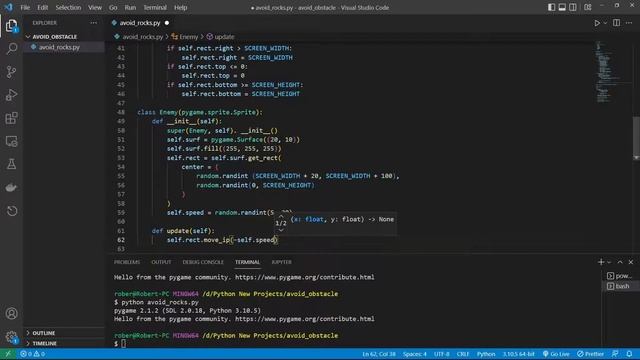Viewport: 640px width, 360px height.
Task: Open the Accounts menu icon
Action: click(11, 313)
